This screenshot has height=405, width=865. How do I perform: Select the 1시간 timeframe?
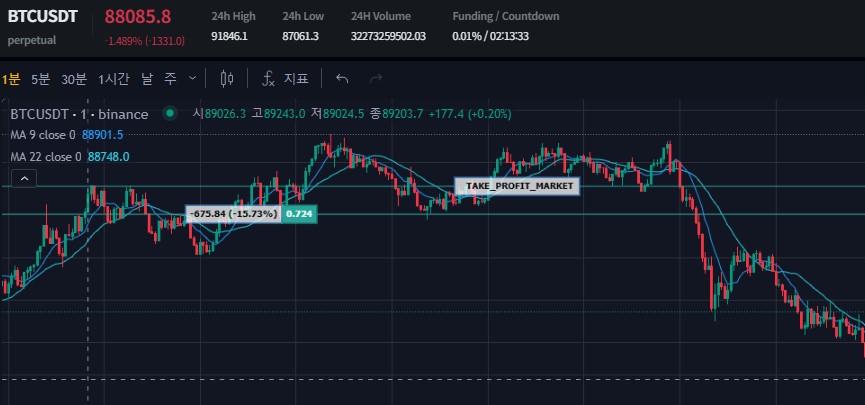click(x=114, y=79)
